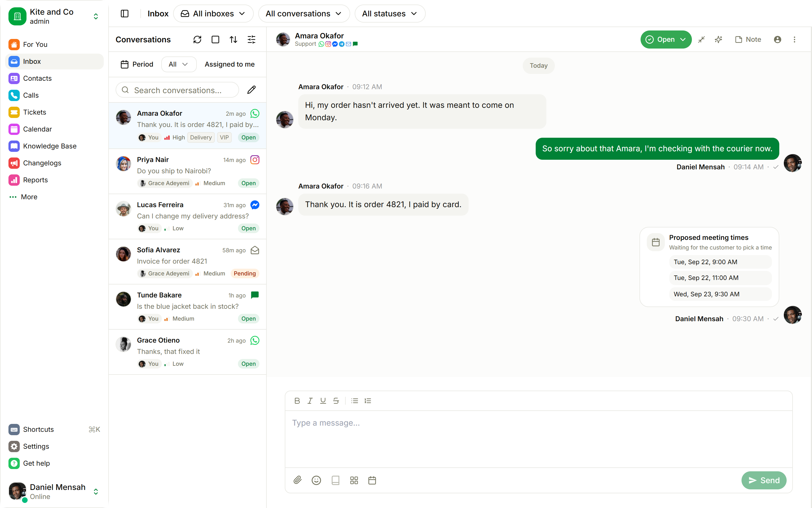The height and width of the screenshot is (508, 812).
Task: Open the All period dropdown
Action: (179, 64)
